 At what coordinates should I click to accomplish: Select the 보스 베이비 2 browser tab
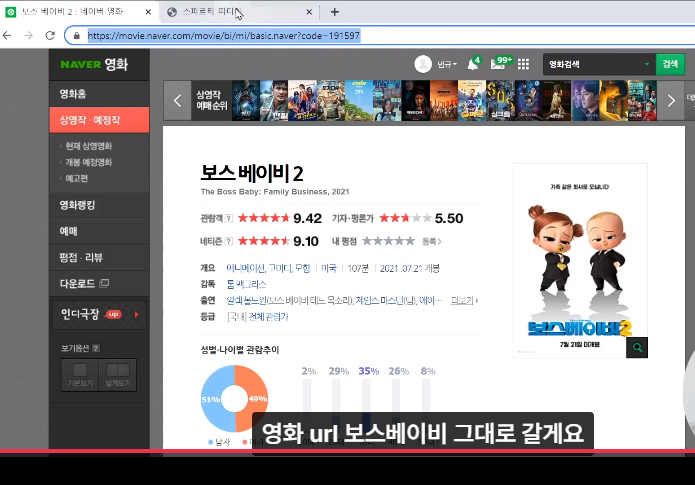78,12
